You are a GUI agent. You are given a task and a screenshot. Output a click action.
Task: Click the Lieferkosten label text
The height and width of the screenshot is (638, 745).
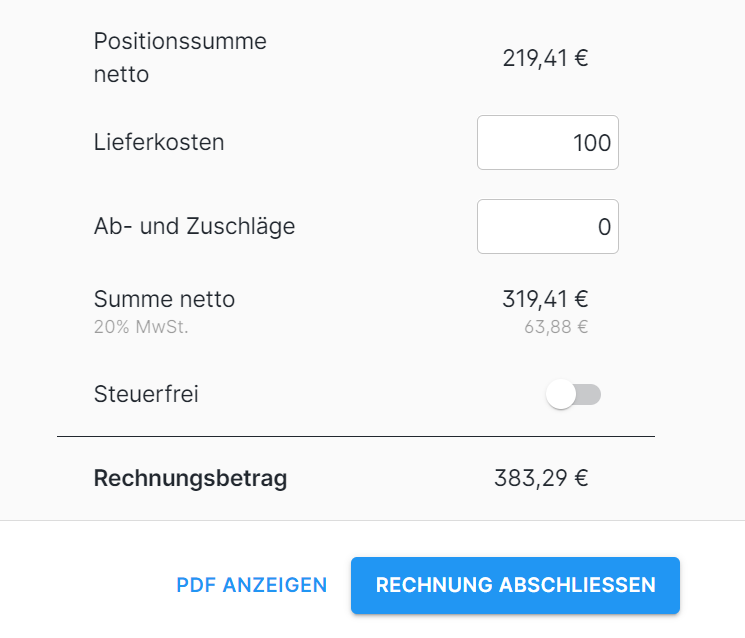tap(159, 142)
